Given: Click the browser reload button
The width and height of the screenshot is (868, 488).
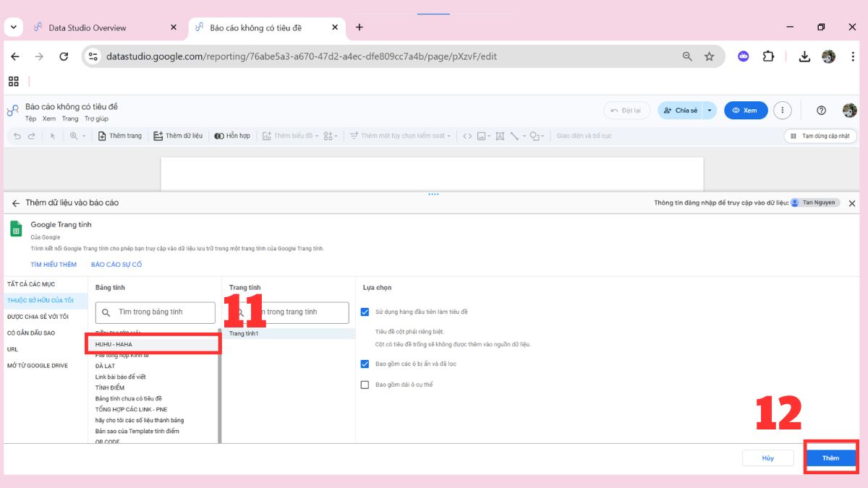Looking at the screenshot, I should tap(64, 56).
